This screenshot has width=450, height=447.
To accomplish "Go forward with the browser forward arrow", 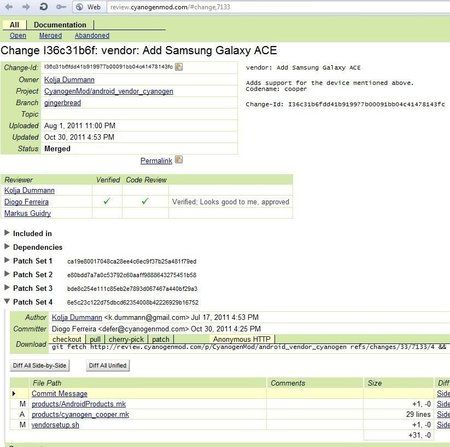I will coord(26,7).
